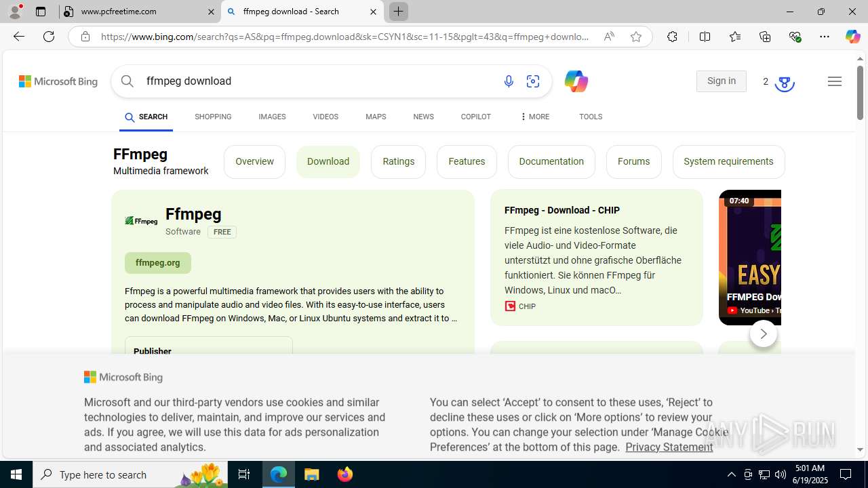Screen dimensions: 868x488
Task: Select the Features chip
Action: 467,162
